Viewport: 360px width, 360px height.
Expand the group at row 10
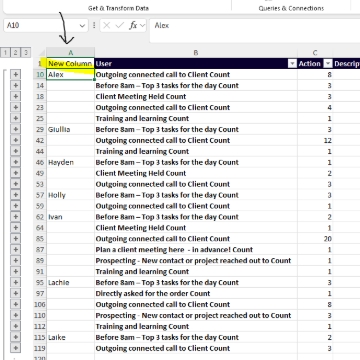coord(15,75)
